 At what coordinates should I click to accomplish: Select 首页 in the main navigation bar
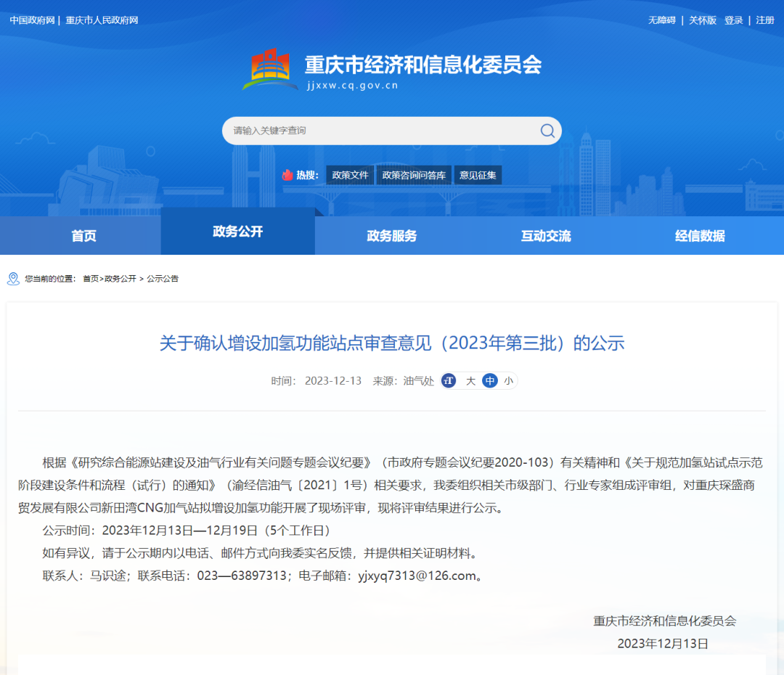pyautogui.click(x=83, y=236)
